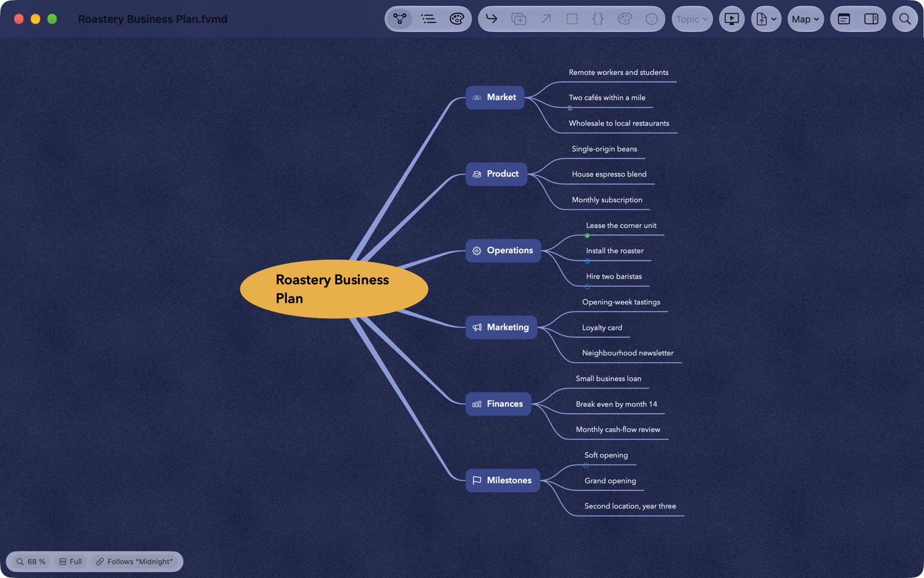924x578 pixels.
Task: Select the Milestones branch node
Action: click(x=503, y=480)
